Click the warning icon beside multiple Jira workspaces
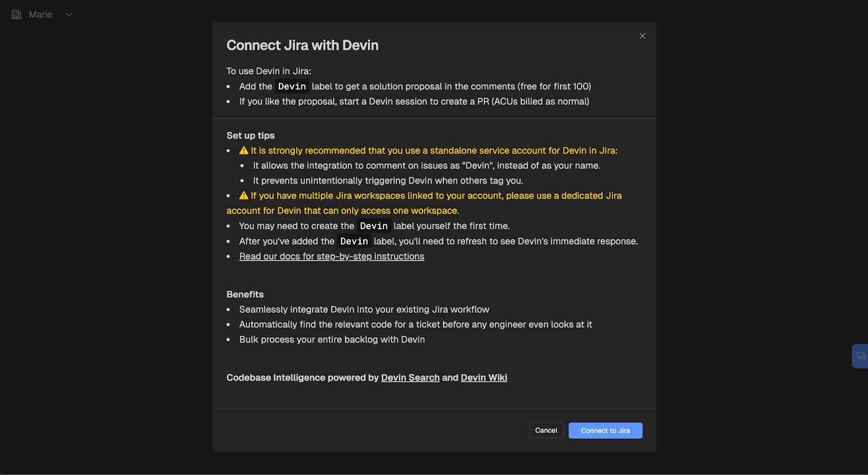This screenshot has width=868, height=475. pos(244,196)
